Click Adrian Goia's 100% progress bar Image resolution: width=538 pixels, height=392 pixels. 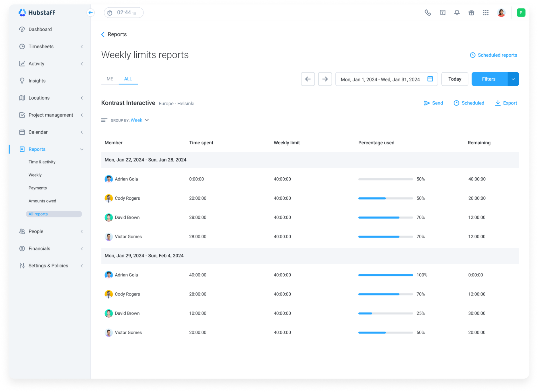point(385,275)
